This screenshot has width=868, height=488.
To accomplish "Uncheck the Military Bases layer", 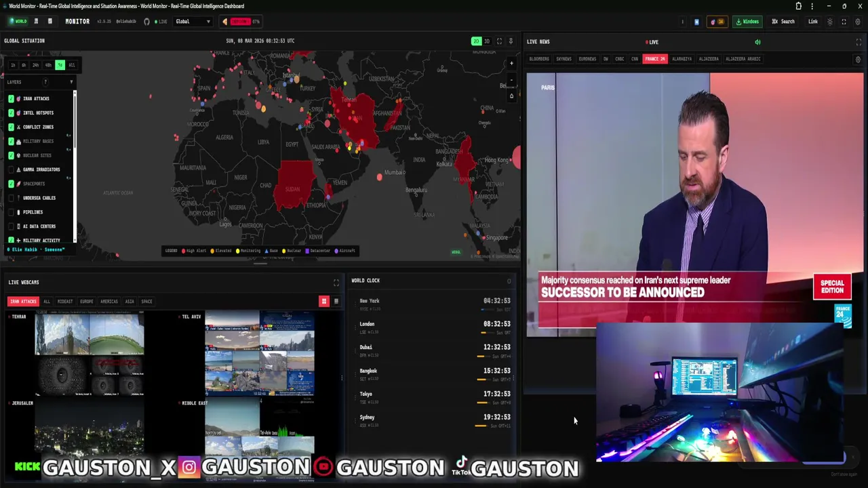I will pyautogui.click(x=11, y=141).
